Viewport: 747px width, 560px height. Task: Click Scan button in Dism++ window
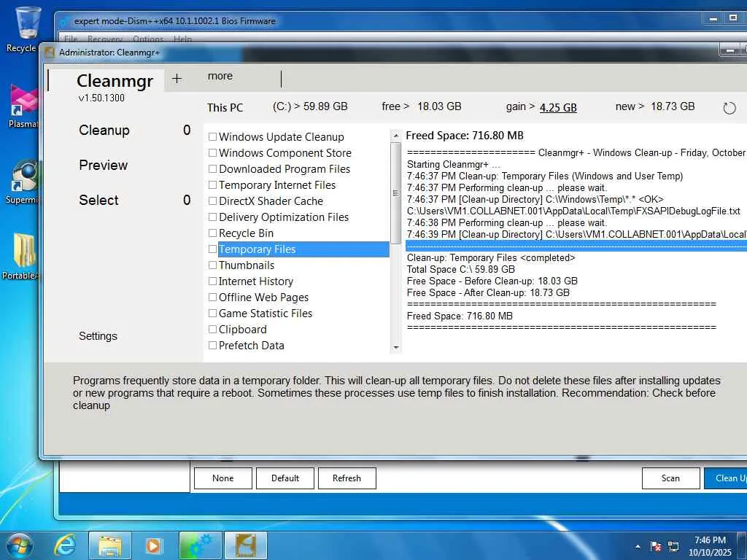pos(671,478)
